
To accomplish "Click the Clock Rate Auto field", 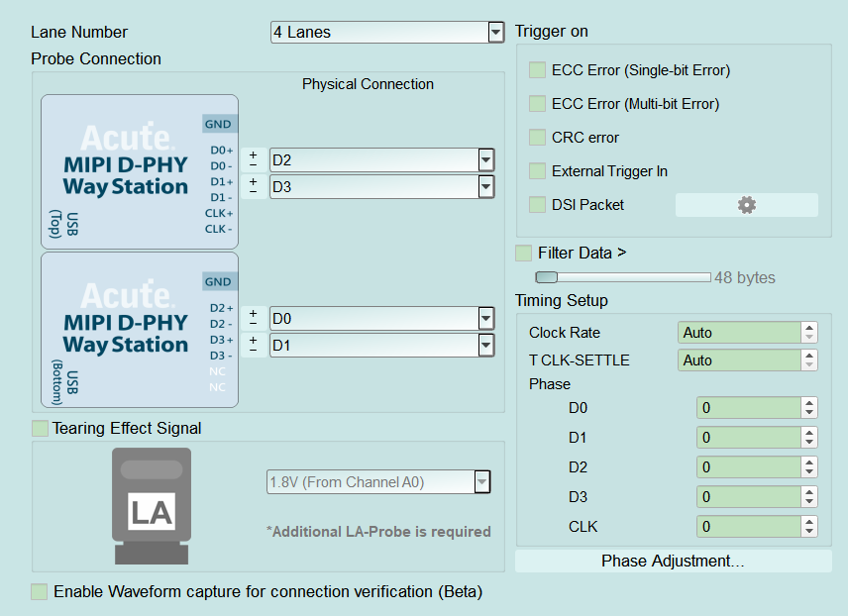I will pos(739,332).
